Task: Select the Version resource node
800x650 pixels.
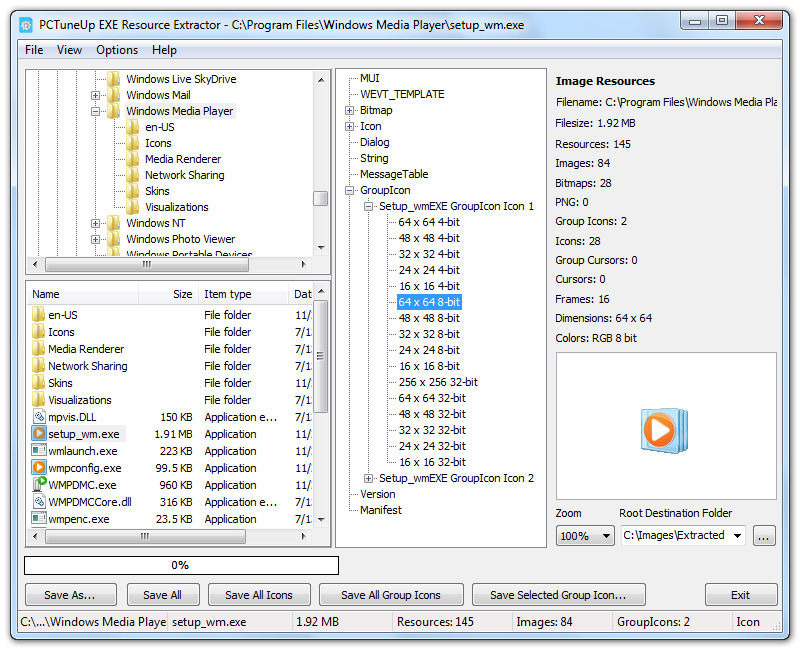Action: 378,494
